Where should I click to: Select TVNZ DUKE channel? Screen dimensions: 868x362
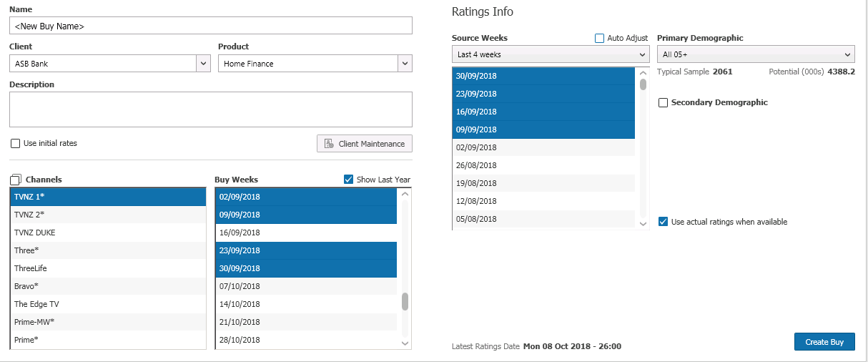108,233
